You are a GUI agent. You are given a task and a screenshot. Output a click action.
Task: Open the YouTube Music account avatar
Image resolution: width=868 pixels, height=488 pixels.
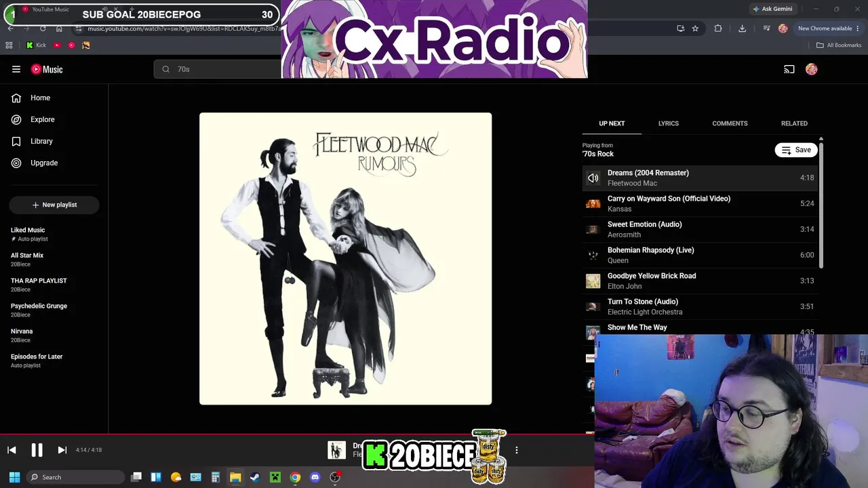pyautogui.click(x=811, y=69)
